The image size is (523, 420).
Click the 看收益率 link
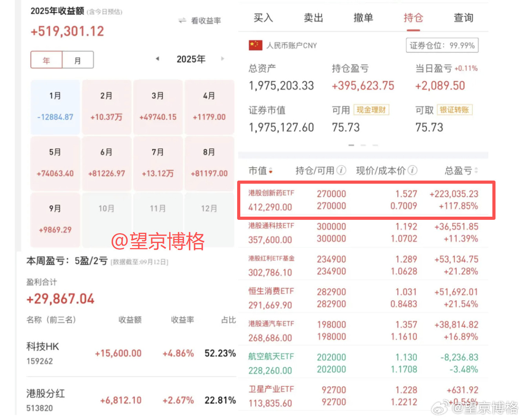[206, 20]
